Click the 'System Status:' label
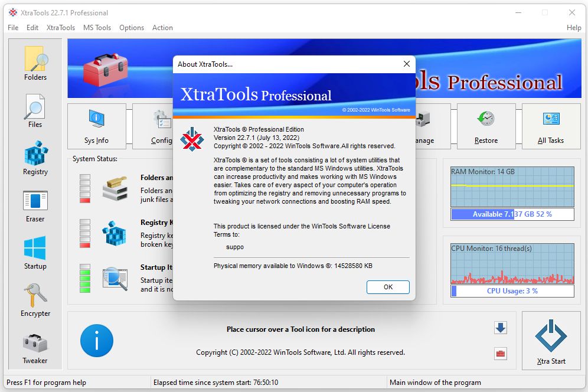This screenshot has width=588, height=392. point(95,159)
